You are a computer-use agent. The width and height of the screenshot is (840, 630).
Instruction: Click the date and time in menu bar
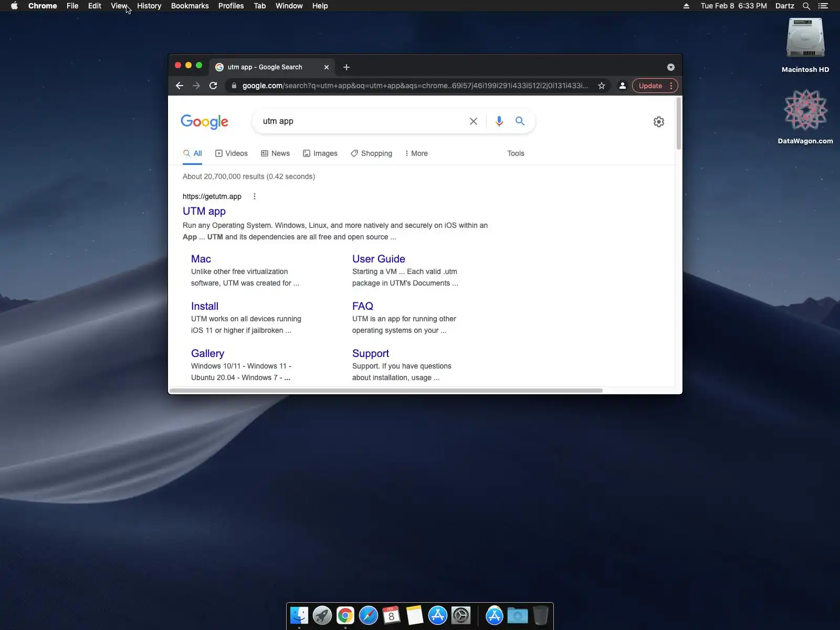733,6
